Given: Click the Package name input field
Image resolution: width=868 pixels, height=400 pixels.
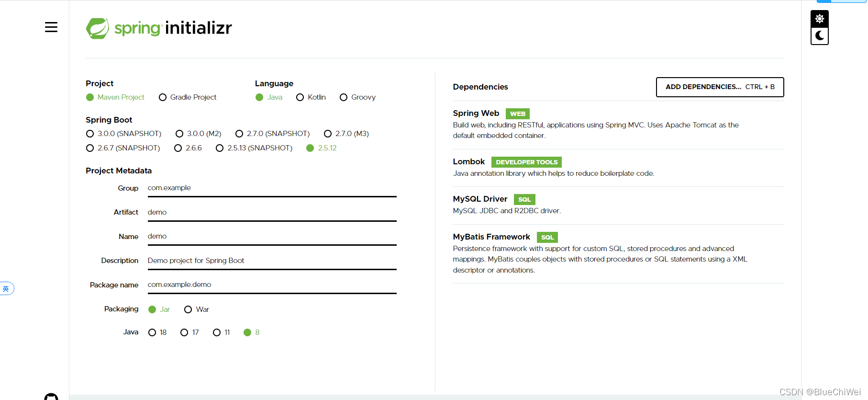Looking at the screenshot, I should pyautogui.click(x=272, y=285).
